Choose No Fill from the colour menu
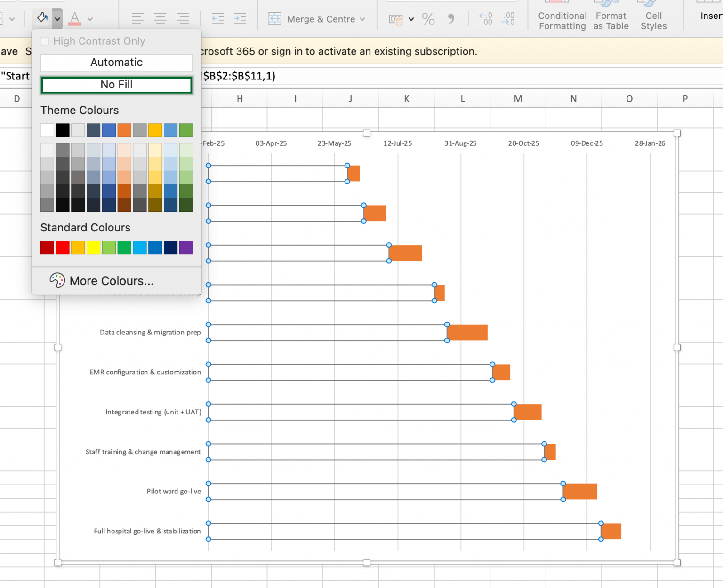 point(116,85)
